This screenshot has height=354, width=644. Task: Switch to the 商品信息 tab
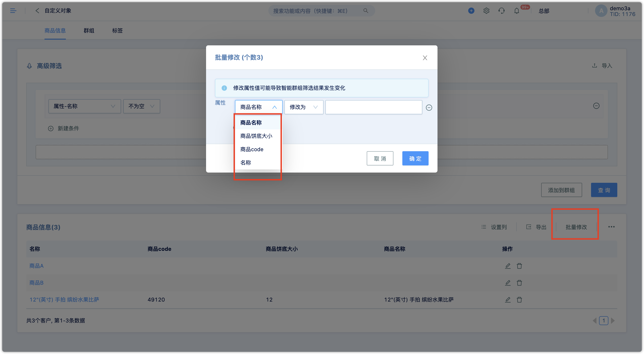click(x=55, y=30)
